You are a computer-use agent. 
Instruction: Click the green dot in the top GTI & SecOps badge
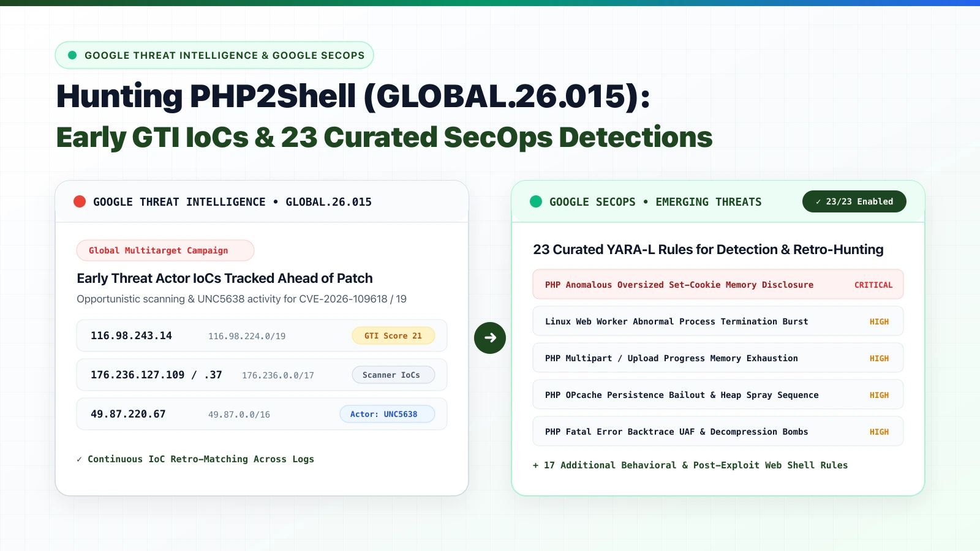point(72,55)
